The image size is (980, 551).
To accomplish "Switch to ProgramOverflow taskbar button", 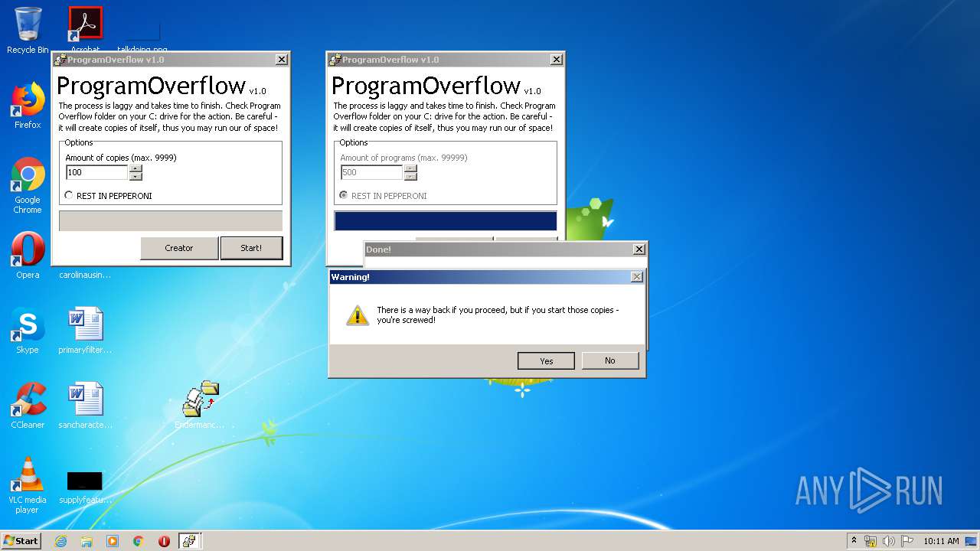I will (x=190, y=541).
